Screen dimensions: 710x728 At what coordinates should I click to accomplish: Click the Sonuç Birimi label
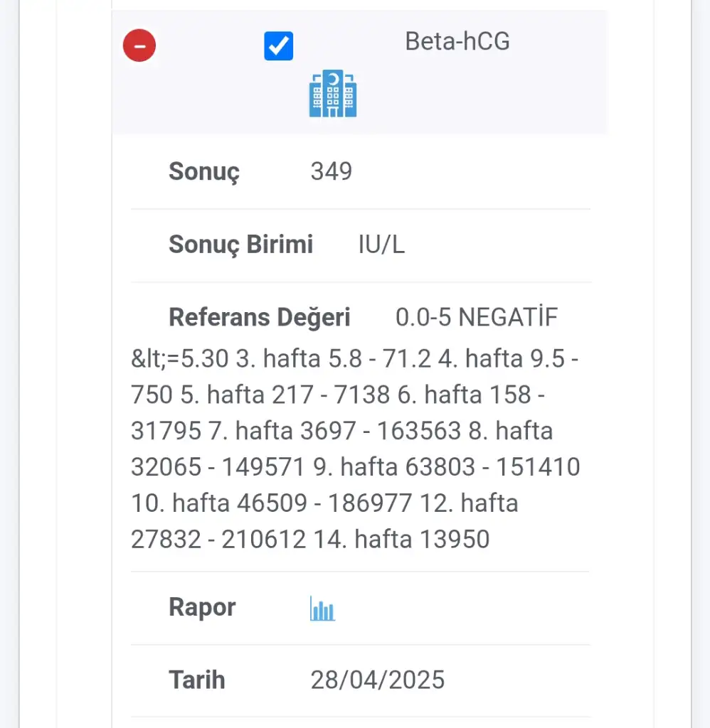(240, 245)
